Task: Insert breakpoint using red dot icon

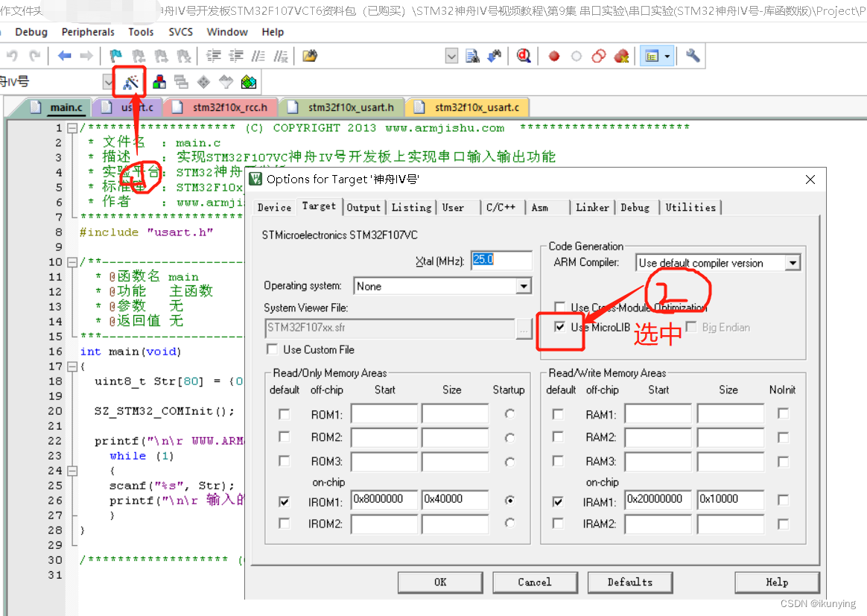Action: pyautogui.click(x=554, y=57)
